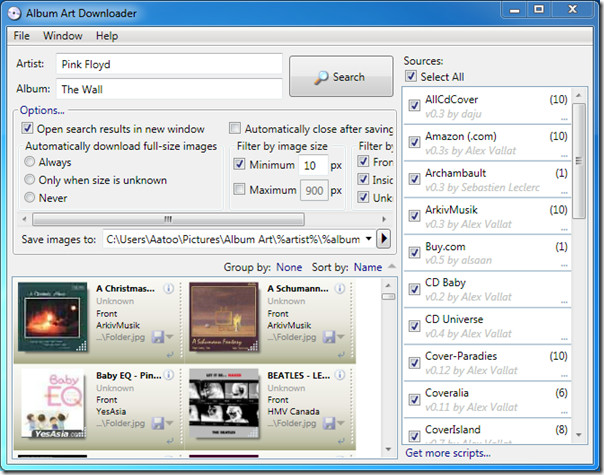Select the Baby EQ cover thumbnail
The width and height of the screenshot is (604, 475).
[52, 403]
